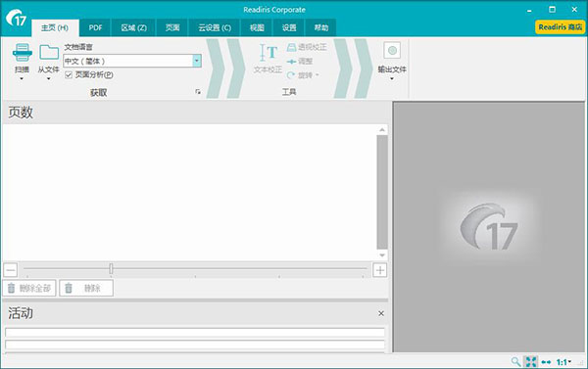Viewport: 588px width, 369px height.
Task: Click the first activity progress bar
Action: [195, 332]
